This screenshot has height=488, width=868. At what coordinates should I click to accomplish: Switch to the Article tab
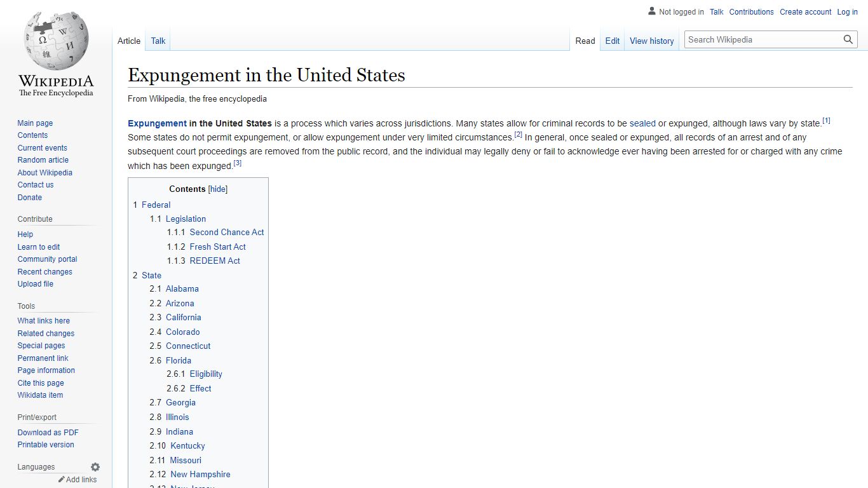pos(129,41)
